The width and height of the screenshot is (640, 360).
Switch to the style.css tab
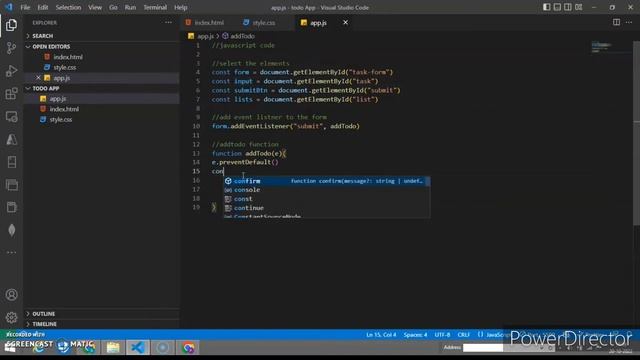(x=263, y=22)
